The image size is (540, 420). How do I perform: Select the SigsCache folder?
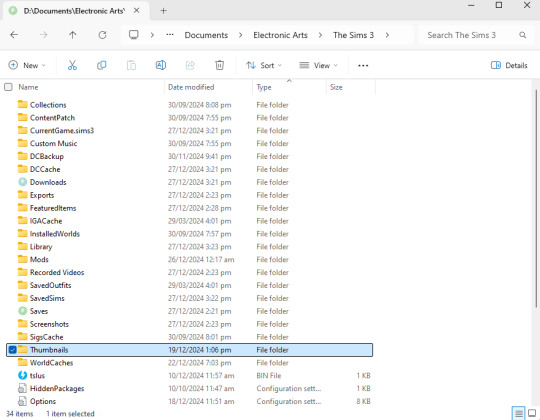[46, 337]
